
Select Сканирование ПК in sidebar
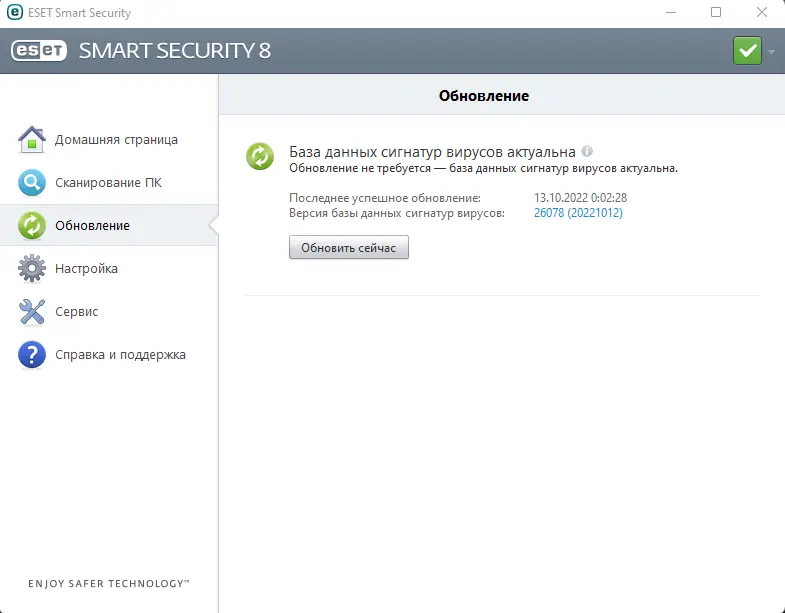(x=108, y=183)
